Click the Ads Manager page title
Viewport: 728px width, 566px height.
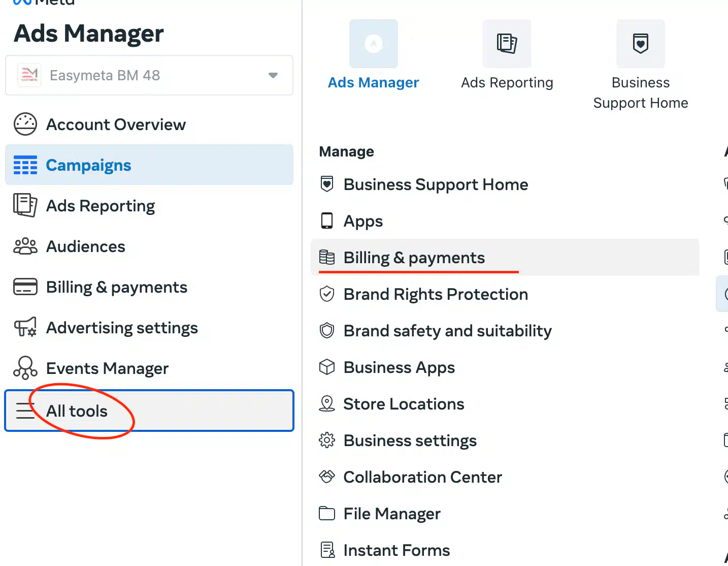(89, 34)
